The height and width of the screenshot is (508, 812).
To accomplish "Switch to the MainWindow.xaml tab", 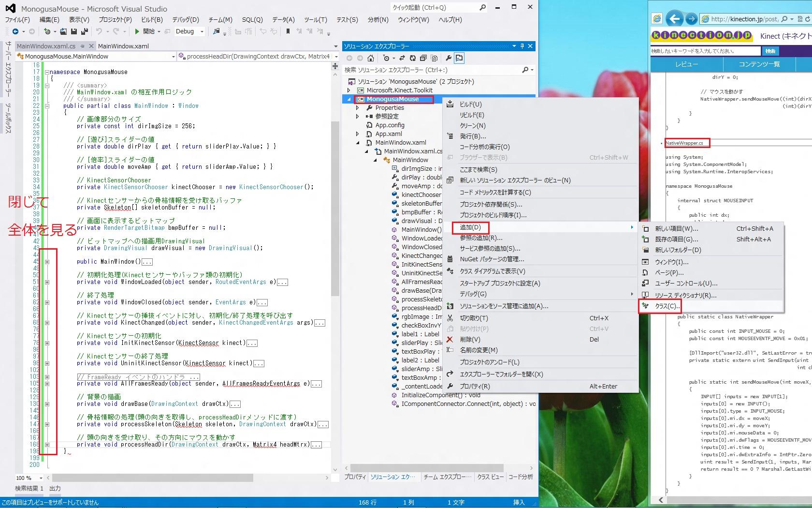I will click(x=123, y=46).
